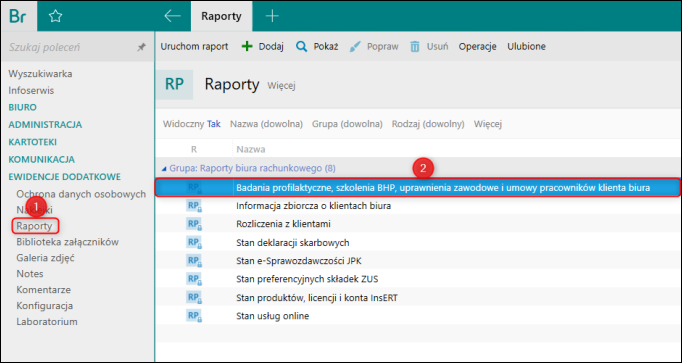Open Biblioteka załączników
The image size is (682, 363).
tap(67, 242)
